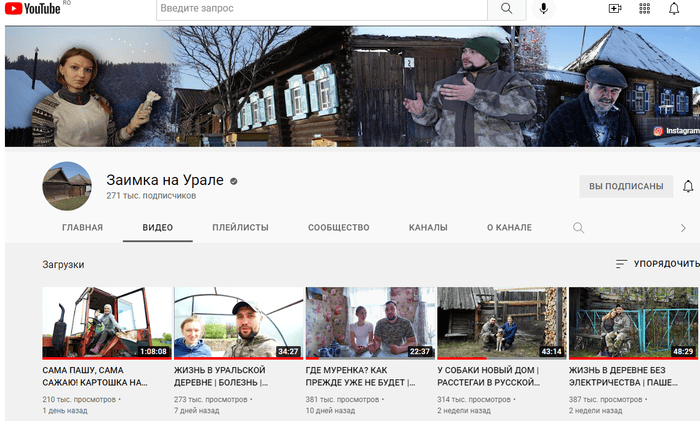
Task: Click the ВЫ ПОДПИСАНЫ subscription button
Action: pyautogui.click(x=626, y=186)
